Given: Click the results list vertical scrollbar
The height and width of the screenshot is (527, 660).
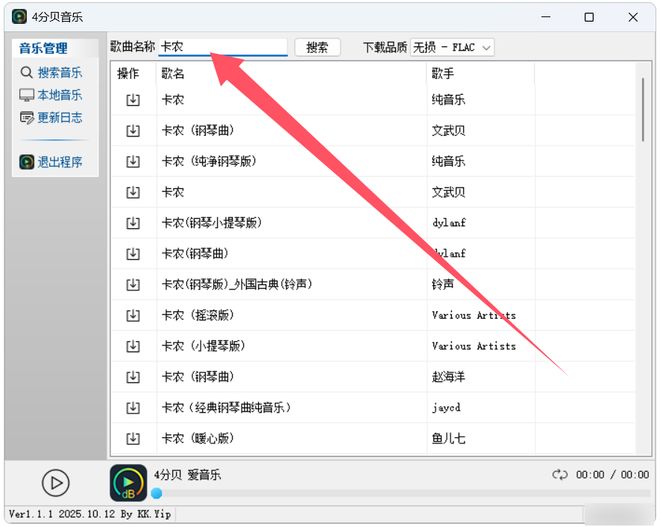Looking at the screenshot, I should tap(642, 110).
